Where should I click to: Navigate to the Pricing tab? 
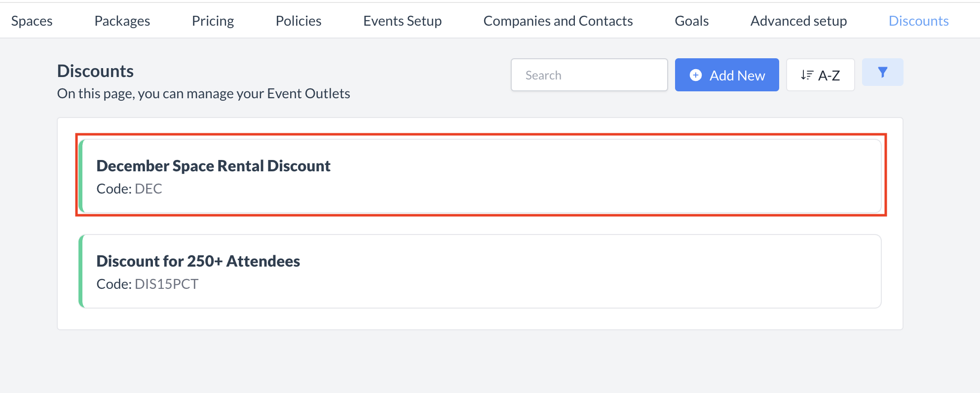coord(213,21)
